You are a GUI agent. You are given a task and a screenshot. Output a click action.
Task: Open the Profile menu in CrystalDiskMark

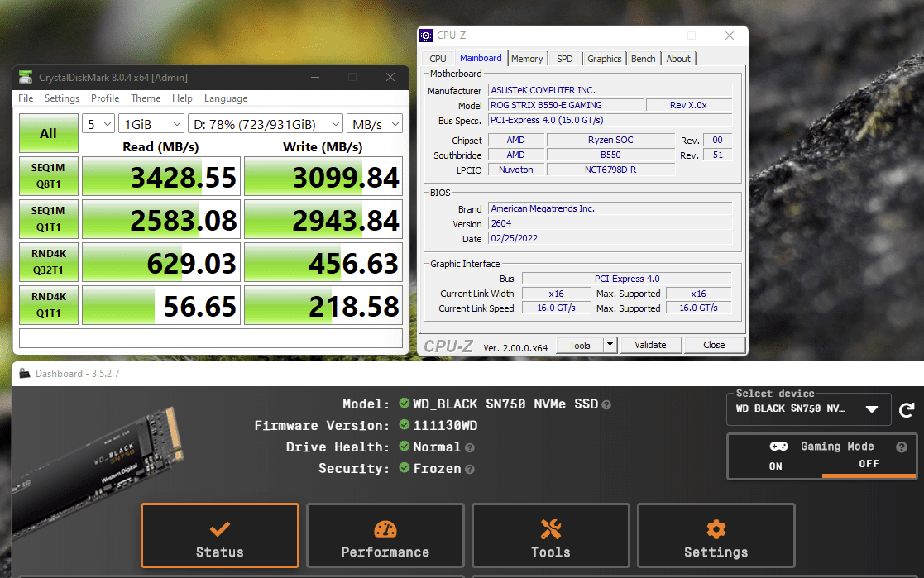click(x=105, y=98)
